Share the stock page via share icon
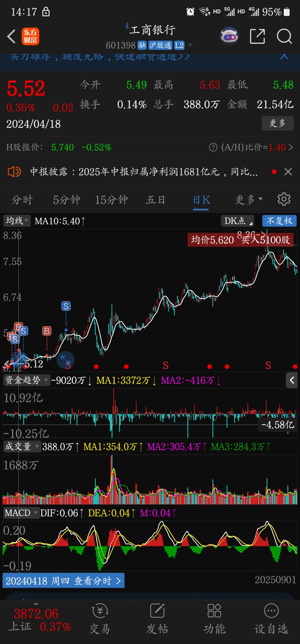Screen dimensions: 300x644 (257, 36)
